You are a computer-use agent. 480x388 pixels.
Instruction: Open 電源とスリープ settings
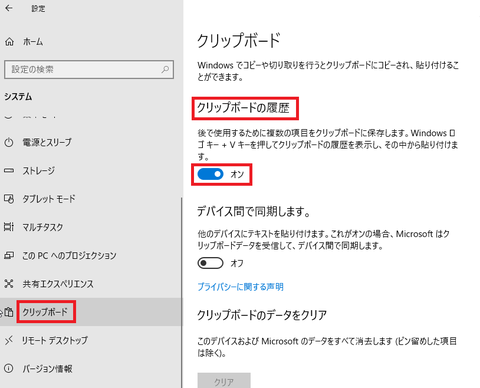(47, 142)
